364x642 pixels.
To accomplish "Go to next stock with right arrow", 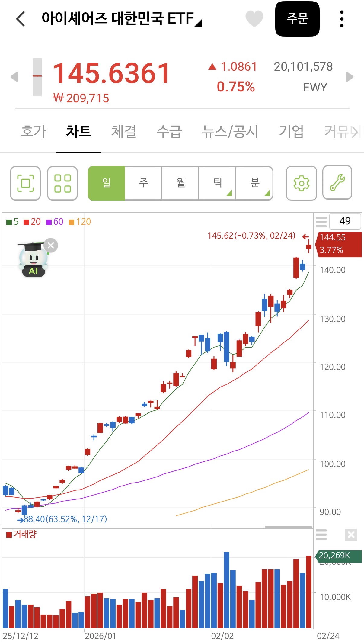I will [x=349, y=77].
